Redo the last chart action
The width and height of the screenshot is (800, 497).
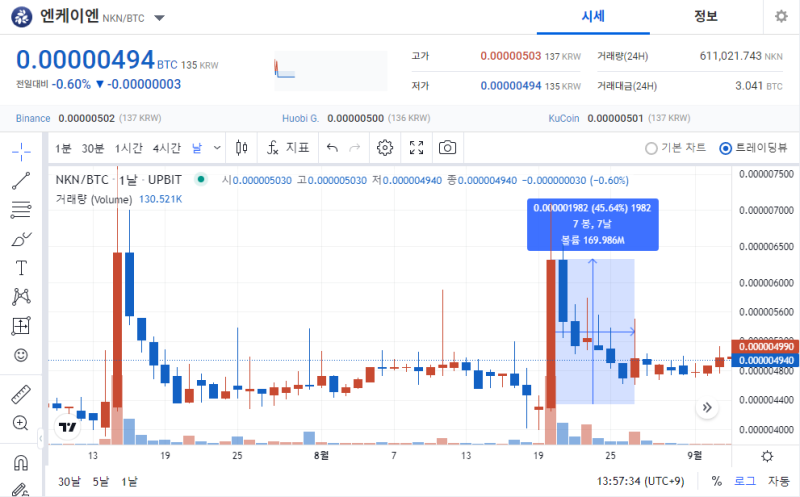(355, 148)
